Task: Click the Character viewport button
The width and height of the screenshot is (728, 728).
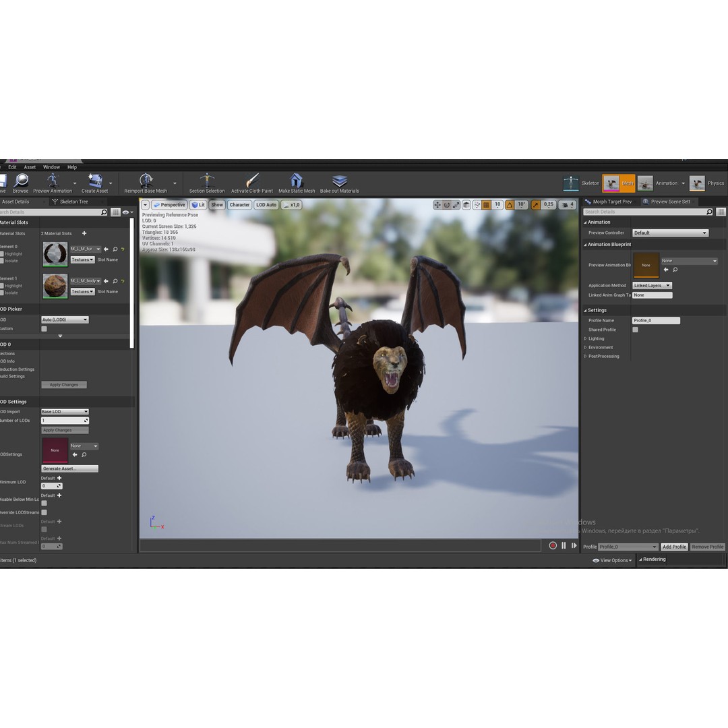Action: tap(239, 205)
